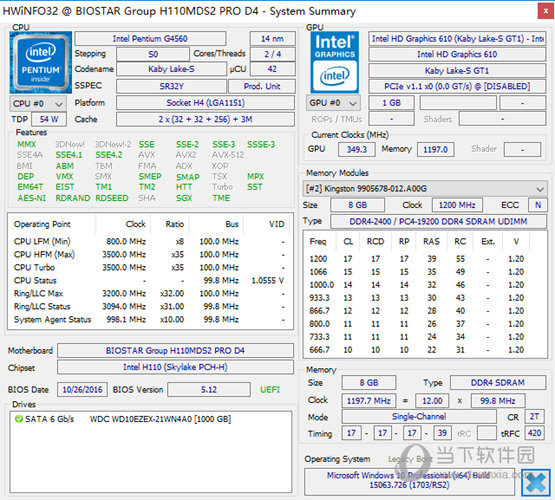Image resolution: width=555 pixels, height=500 pixels.
Task: Click the WDC WD10EZEX drive entry
Action: [160, 419]
